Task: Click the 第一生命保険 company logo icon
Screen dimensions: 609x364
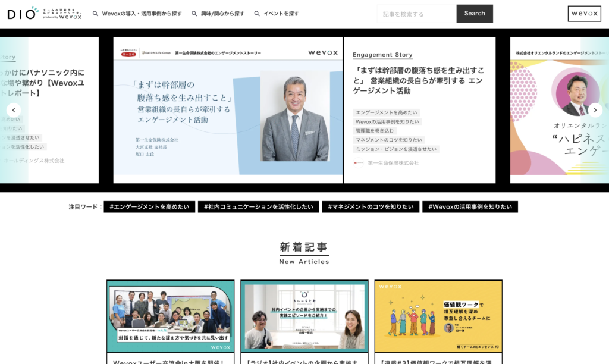Action: 359,163
